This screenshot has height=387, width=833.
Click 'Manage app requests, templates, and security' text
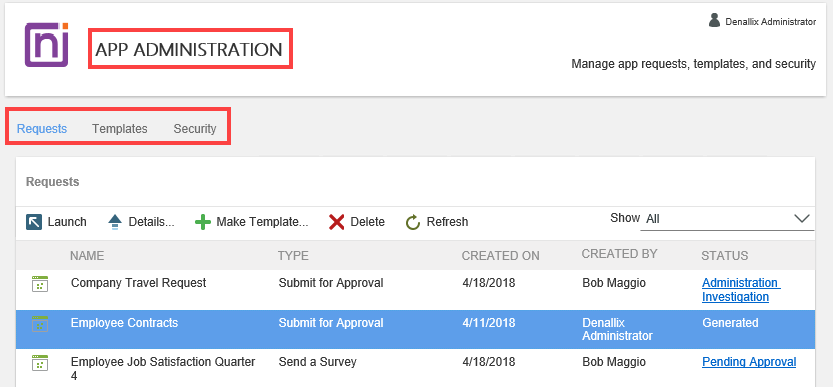click(693, 64)
